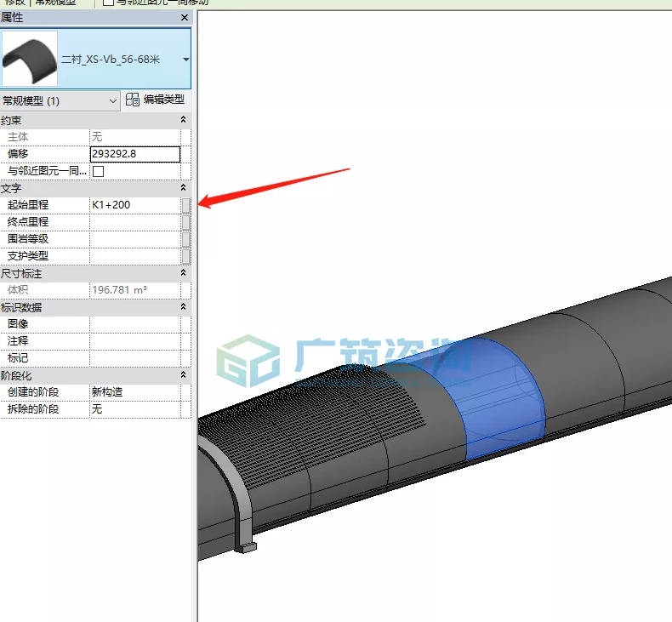Click the 支护类型 parameter label
This screenshot has width=672, height=622.
(x=28, y=256)
